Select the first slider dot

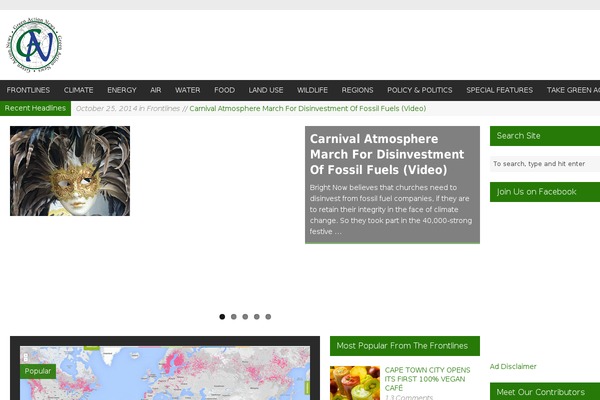[222, 317]
